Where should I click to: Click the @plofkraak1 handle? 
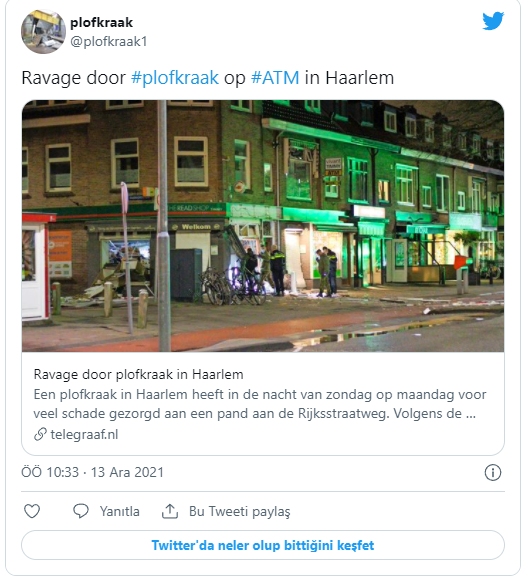click(x=109, y=42)
